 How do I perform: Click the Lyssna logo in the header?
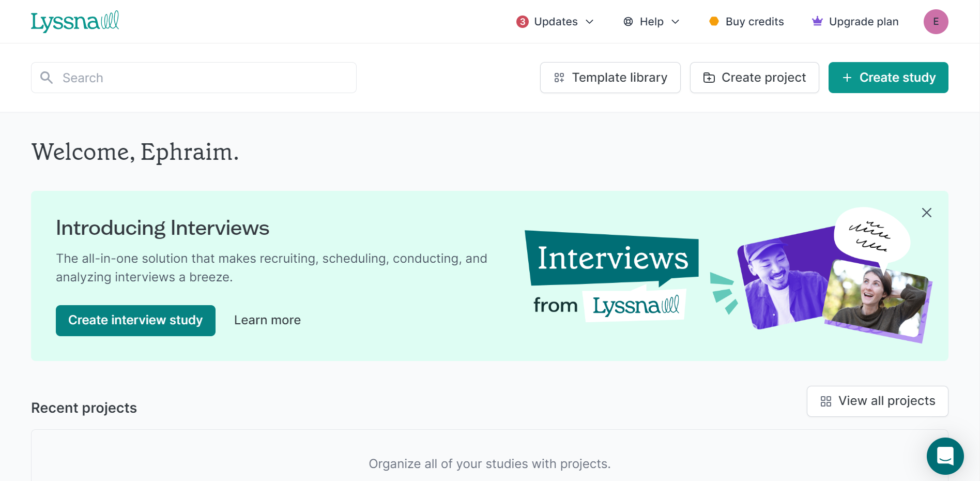(x=75, y=22)
